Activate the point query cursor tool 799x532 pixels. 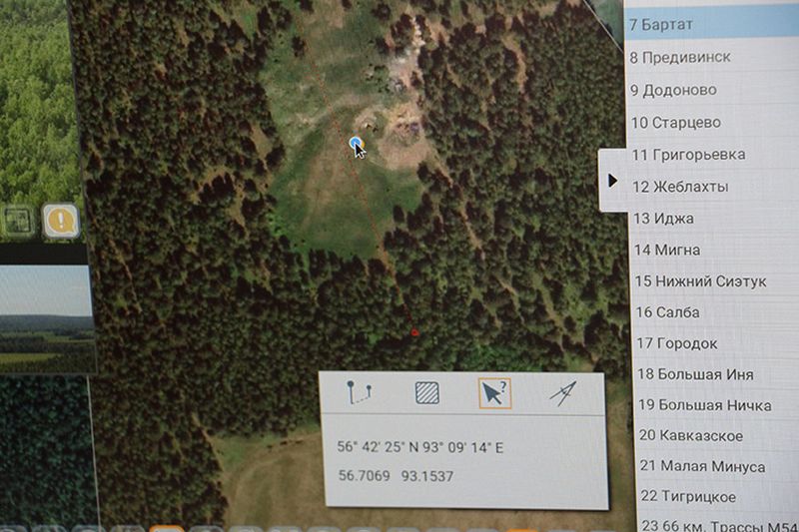pyautogui.click(x=494, y=393)
